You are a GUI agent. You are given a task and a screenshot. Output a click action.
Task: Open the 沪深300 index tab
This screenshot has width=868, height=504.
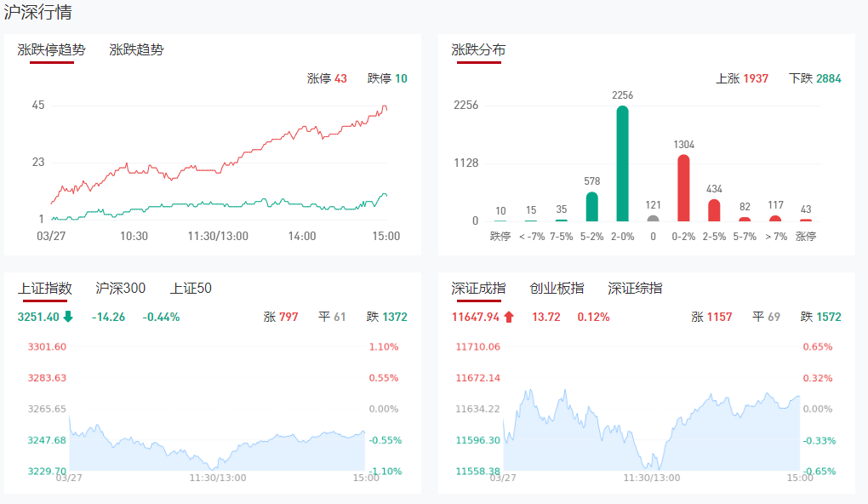[120, 289]
